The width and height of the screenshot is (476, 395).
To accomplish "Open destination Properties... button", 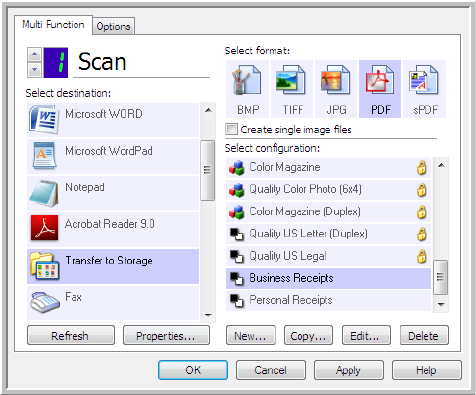I will (x=166, y=335).
